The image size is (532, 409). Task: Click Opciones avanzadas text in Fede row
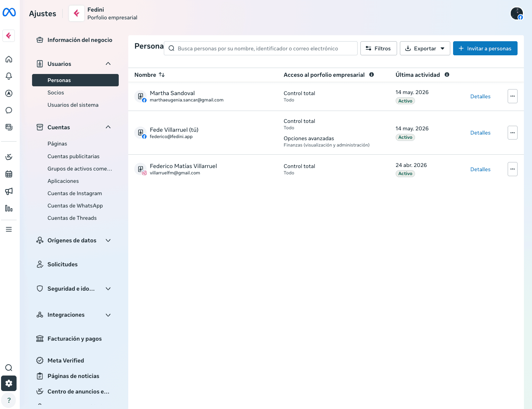[x=309, y=138]
